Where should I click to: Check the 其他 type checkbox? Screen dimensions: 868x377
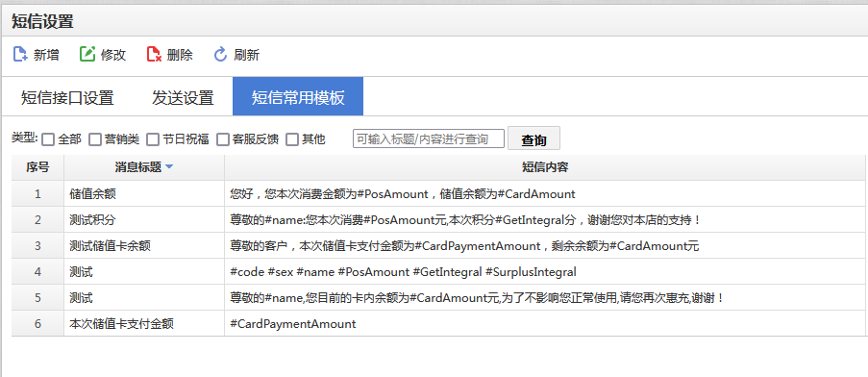tap(292, 139)
